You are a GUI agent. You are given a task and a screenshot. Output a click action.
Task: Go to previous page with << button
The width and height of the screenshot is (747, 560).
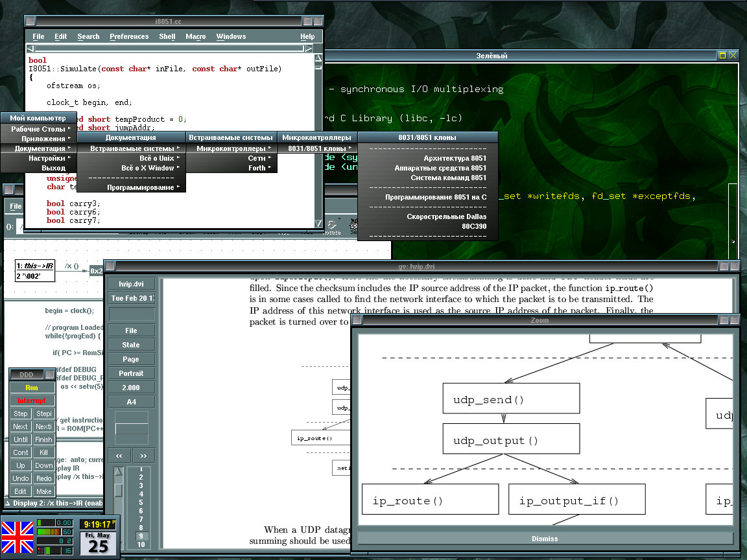[x=119, y=455]
